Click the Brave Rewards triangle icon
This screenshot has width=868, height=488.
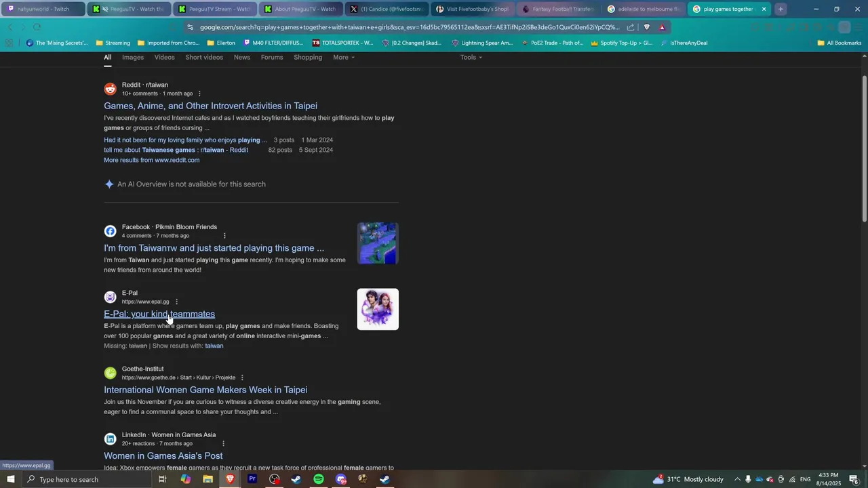[x=663, y=27]
